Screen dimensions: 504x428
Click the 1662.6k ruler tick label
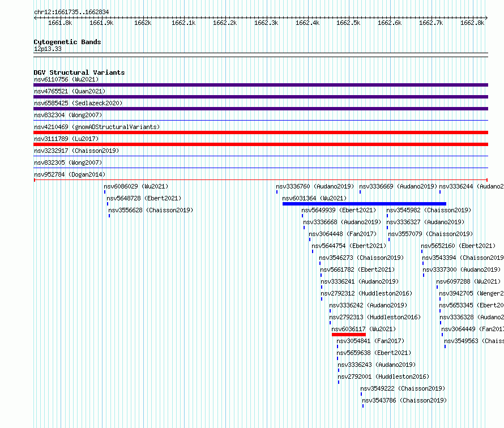coord(390,23)
